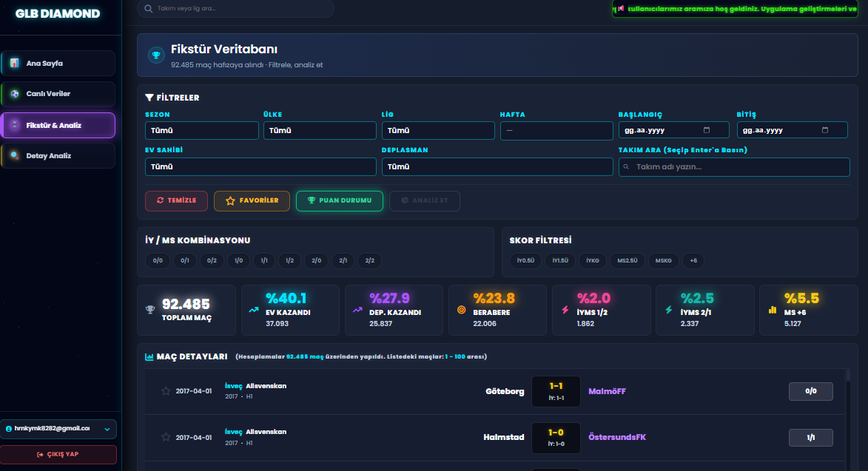Screen dimensions: 868x471
Task: Open the DEPLASMAN dropdown
Action: click(497, 166)
